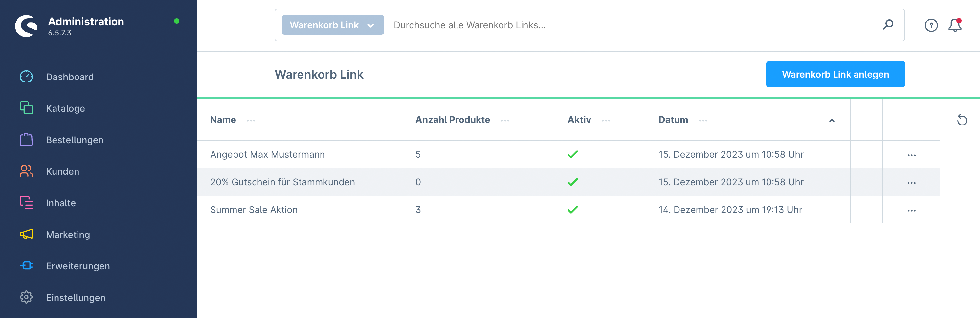Open Kataloge menu item
This screenshot has width=980, height=318.
(x=65, y=108)
